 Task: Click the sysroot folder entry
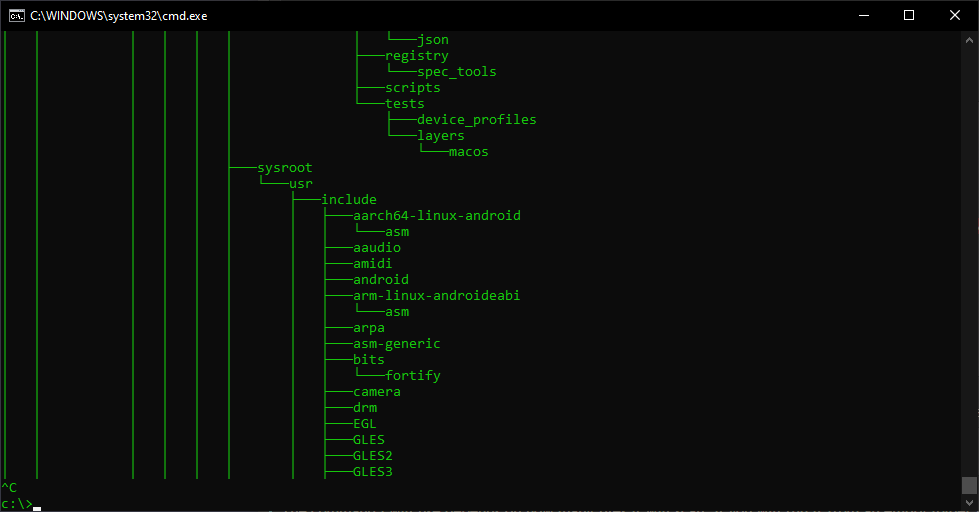click(285, 167)
